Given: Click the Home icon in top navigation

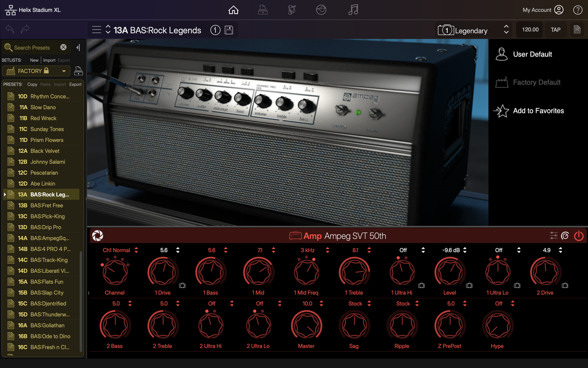Looking at the screenshot, I should [x=234, y=10].
